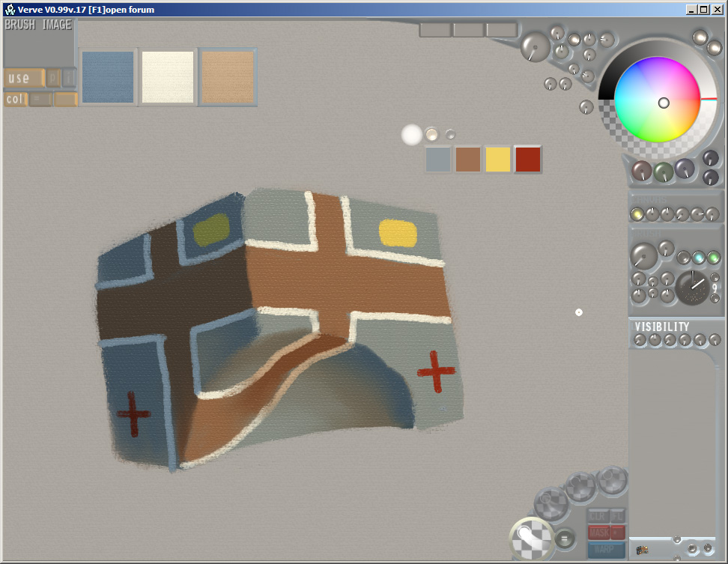Pick the dark red color swatch
The height and width of the screenshot is (564, 728).
pos(528,160)
